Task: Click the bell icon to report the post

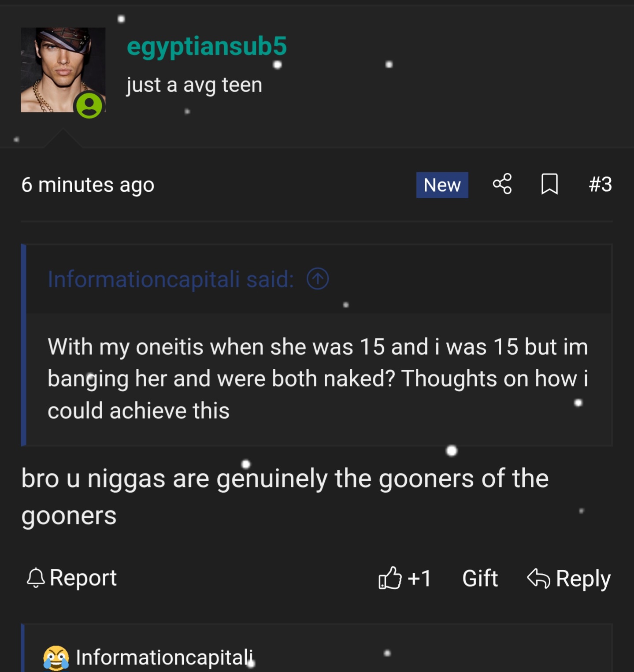Action: coord(36,578)
